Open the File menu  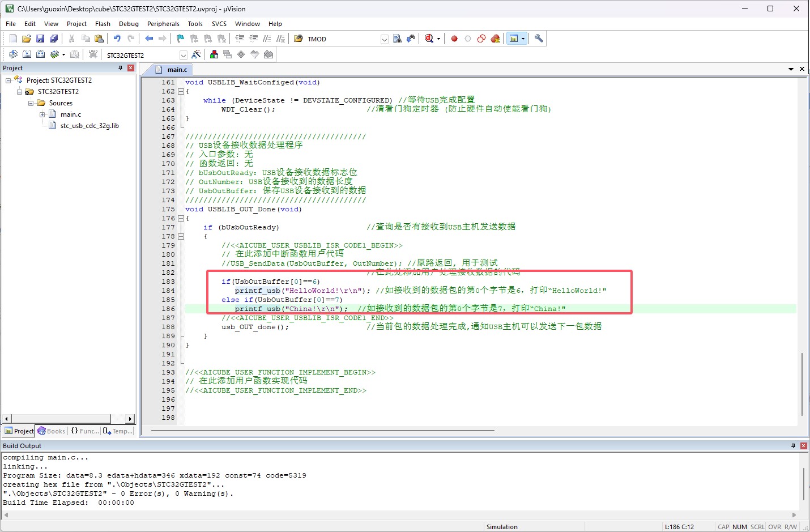pyautogui.click(x=11, y=24)
